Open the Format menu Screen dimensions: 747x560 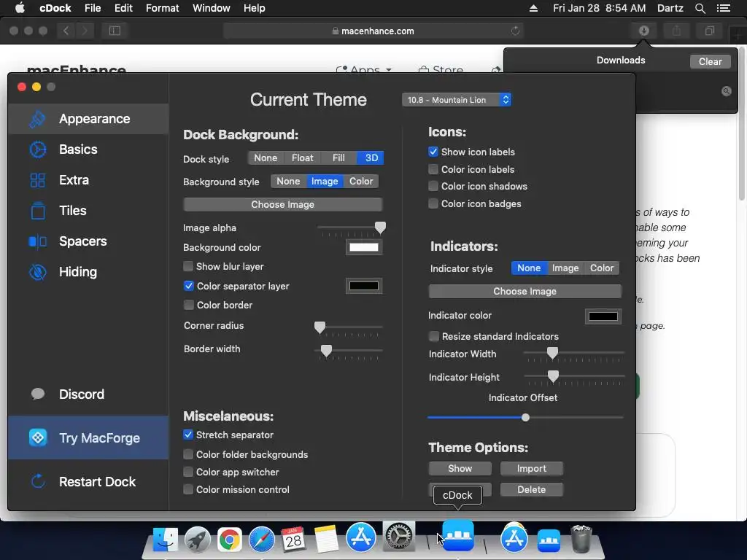pyautogui.click(x=162, y=8)
